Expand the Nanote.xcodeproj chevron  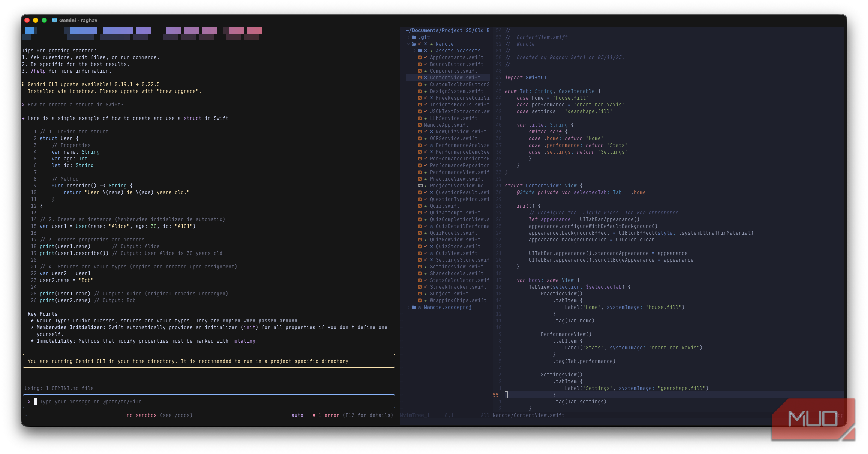tap(408, 307)
